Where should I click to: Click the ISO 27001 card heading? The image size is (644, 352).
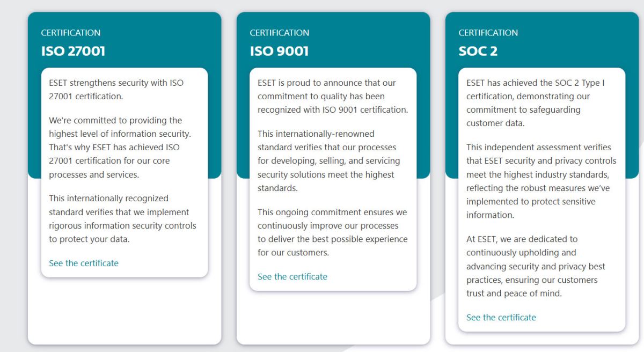tap(73, 52)
